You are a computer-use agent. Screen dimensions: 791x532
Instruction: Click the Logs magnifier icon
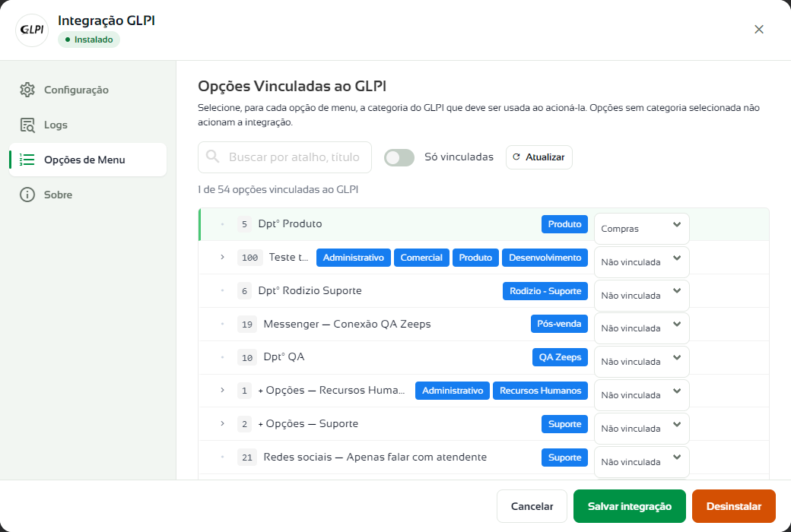tap(27, 125)
